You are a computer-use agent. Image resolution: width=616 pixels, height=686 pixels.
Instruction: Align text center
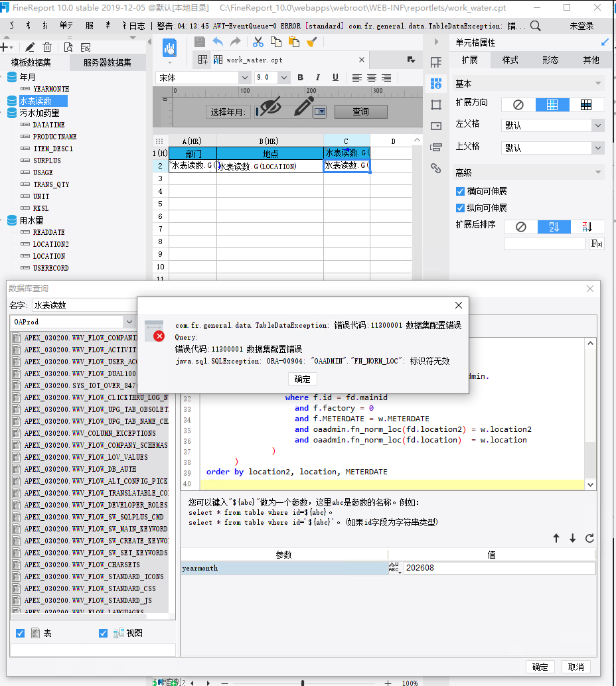[x=372, y=78]
